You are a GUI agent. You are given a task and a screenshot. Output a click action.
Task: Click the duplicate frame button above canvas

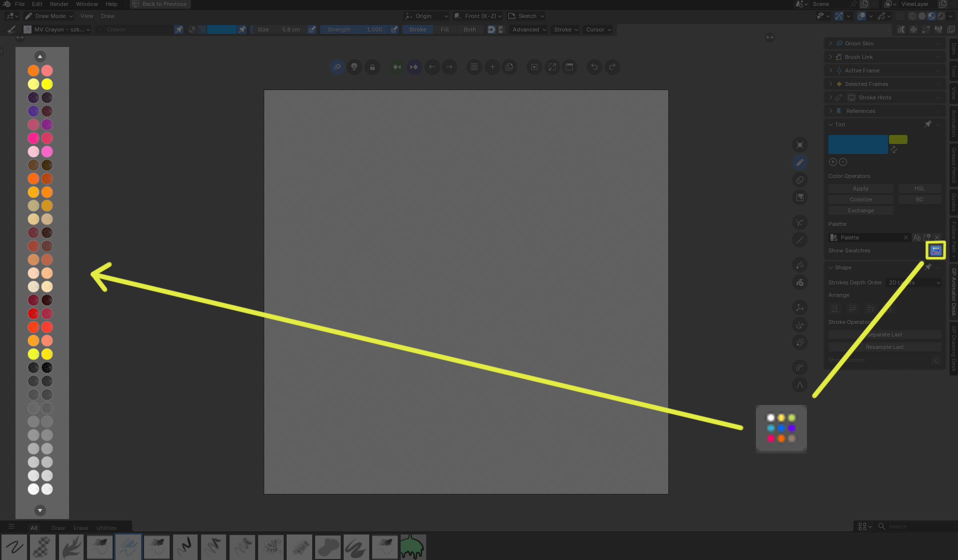509,67
